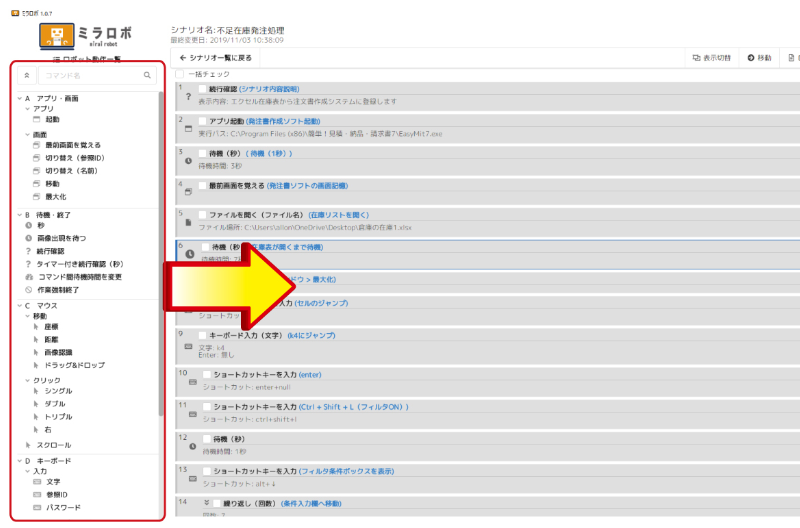Select the ドラッグ&ドロップ mouse command
Image resolution: width=800 pixels, height=528 pixels.
click(37, 366)
